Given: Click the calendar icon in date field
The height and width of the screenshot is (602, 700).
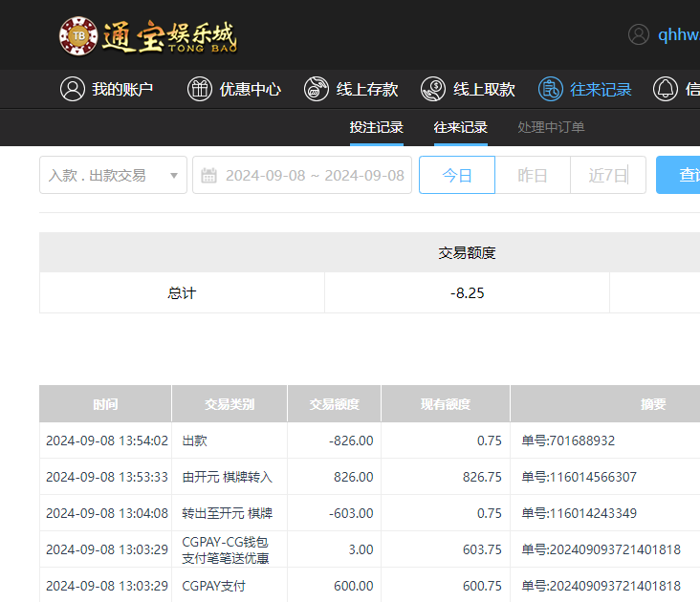Looking at the screenshot, I should pos(208,176).
